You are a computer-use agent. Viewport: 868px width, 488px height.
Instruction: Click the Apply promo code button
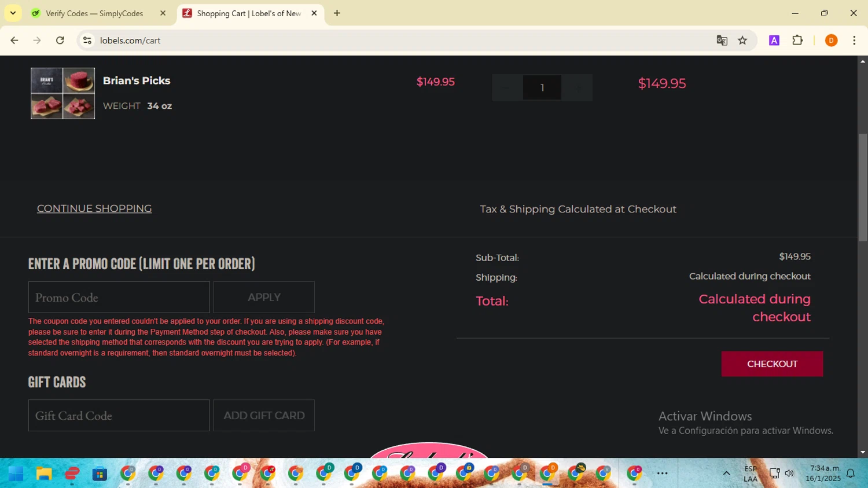pos(264,298)
